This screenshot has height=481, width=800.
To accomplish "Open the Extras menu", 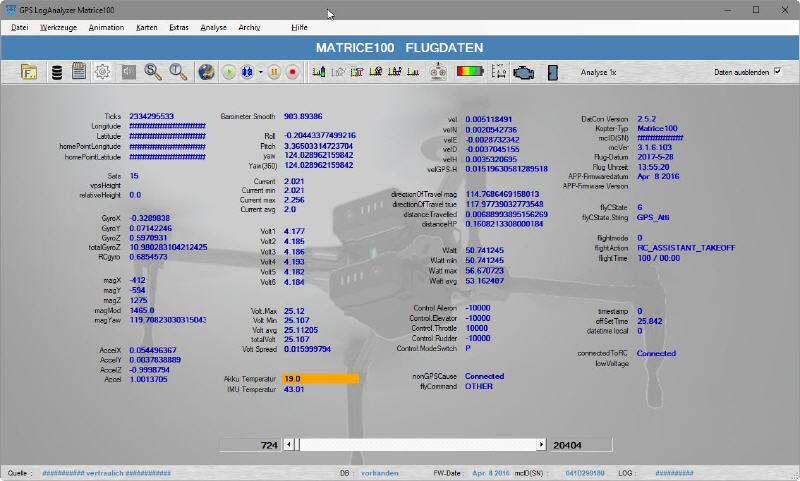I will (179, 28).
